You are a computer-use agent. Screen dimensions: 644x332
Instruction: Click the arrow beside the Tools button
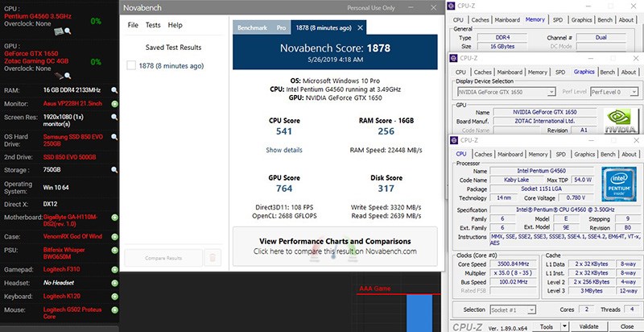click(x=565, y=326)
